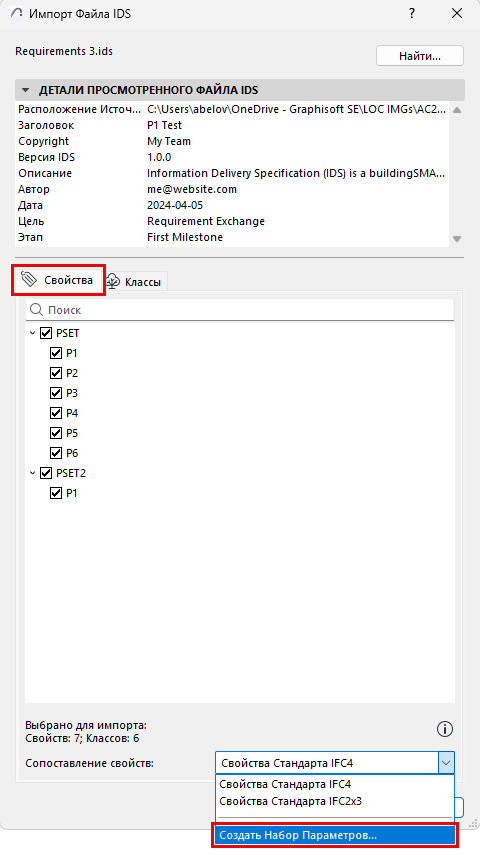Screen dimensions: 480x855
Task: Uncheck P1 under PSET2
Action: click(56, 493)
